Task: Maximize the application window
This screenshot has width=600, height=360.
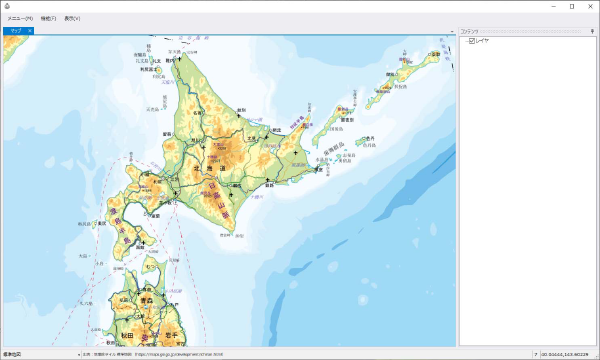Action: (572, 7)
